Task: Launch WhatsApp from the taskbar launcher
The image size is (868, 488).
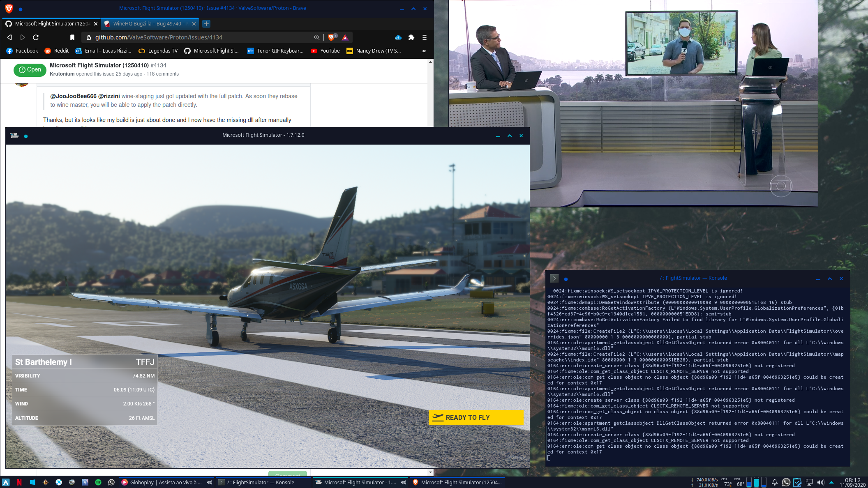Action: pos(111,482)
